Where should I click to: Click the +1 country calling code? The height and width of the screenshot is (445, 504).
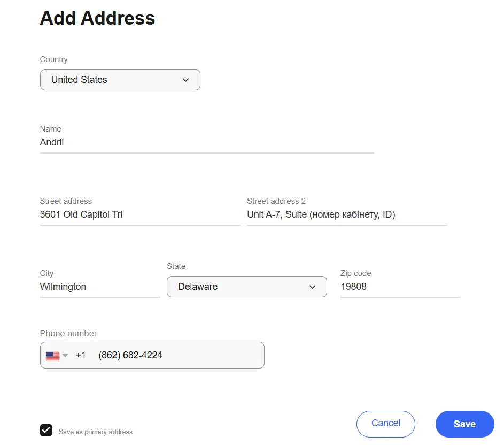pos(81,355)
